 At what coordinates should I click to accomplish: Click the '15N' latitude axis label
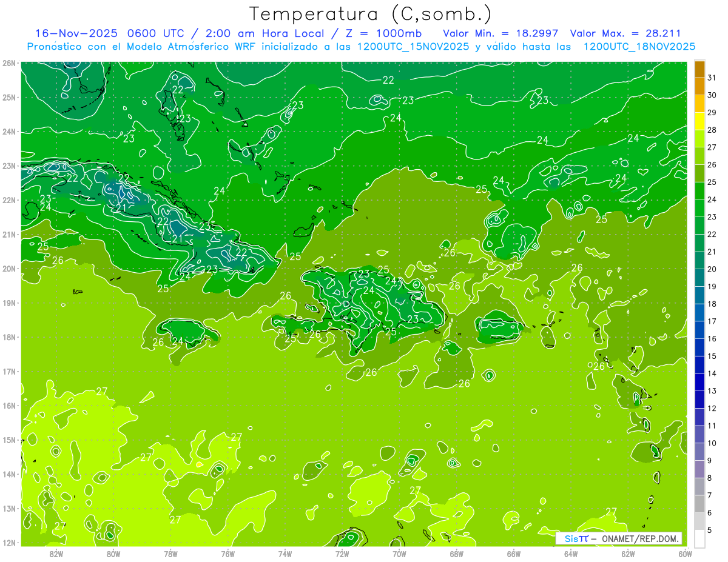point(9,440)
